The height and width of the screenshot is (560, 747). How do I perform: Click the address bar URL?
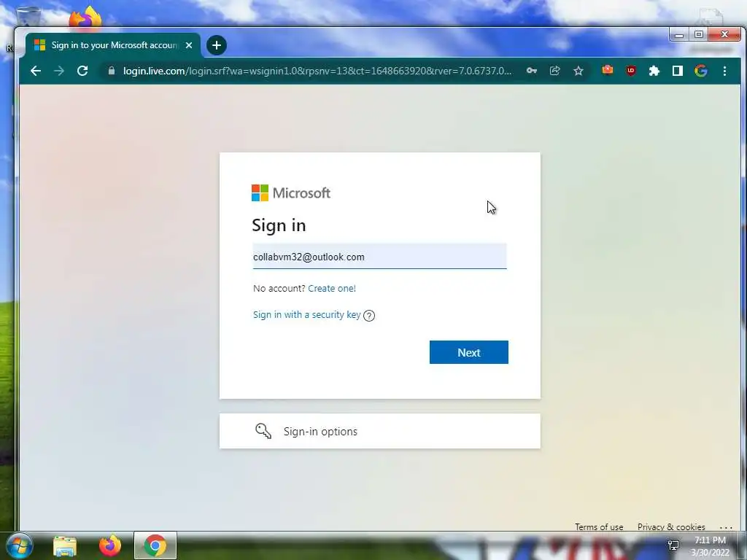point(317,71)
